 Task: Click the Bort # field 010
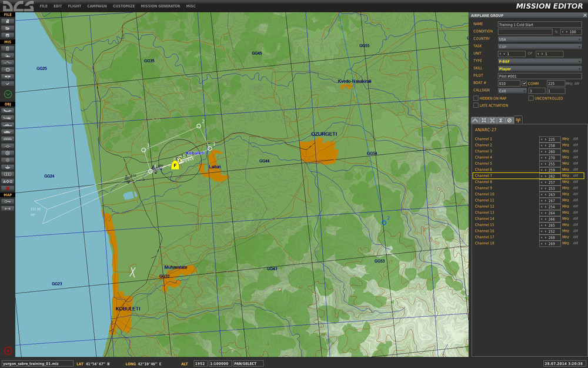tap(509, 84)
